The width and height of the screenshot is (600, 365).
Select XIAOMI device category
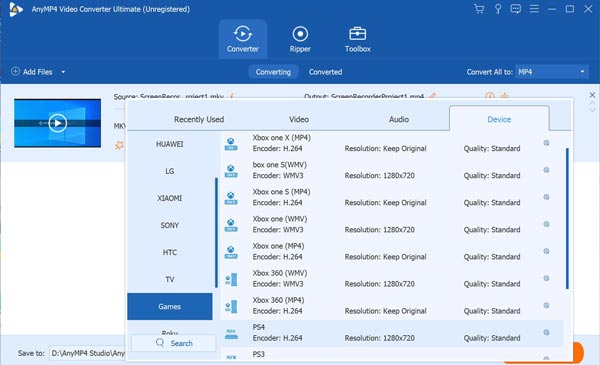point(170,198)
